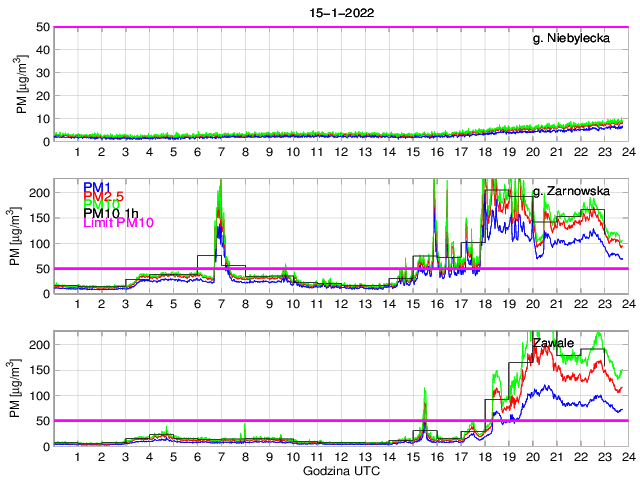The image size is (640, 480).
Task: Click hour 12 tick label under bottom plot
Action: (x=340, y=456)
